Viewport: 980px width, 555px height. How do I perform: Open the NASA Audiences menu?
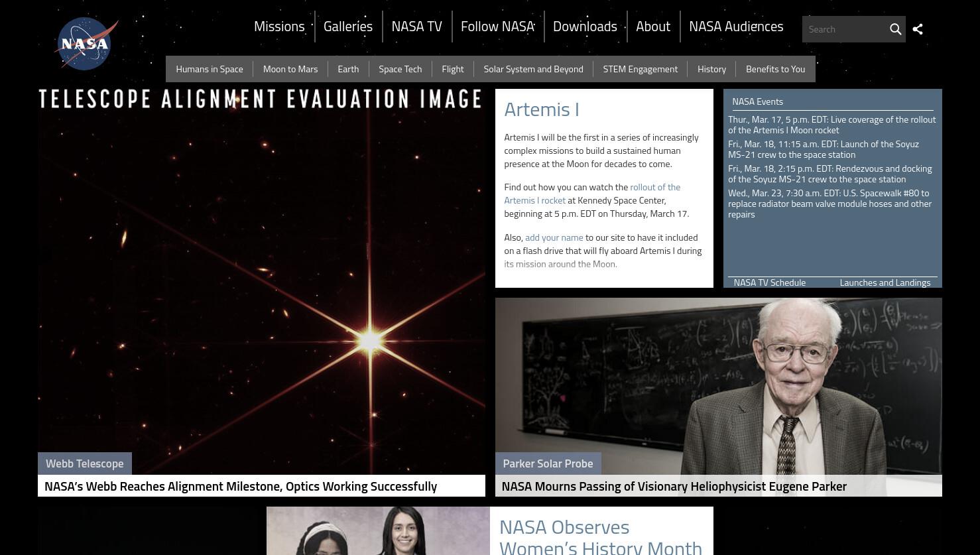click(736, 27)
